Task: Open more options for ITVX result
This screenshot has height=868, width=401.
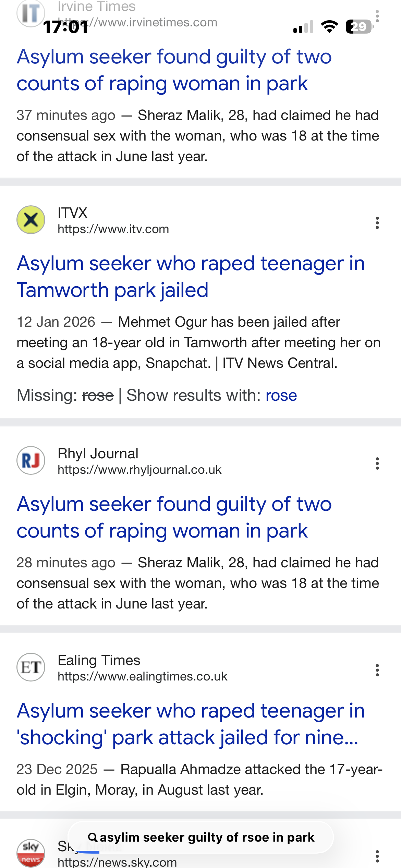Action: click(x=377, y=223)
